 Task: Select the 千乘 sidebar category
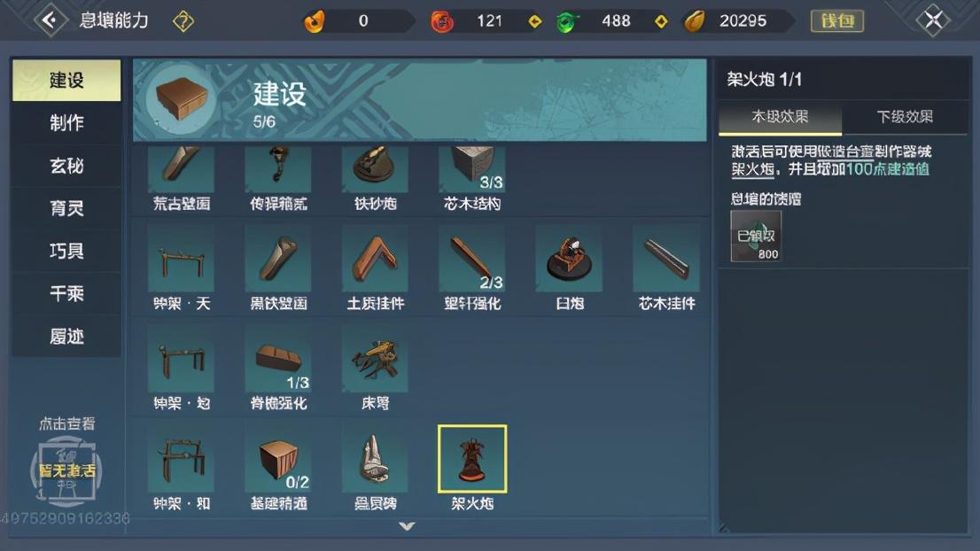[66, 293]
